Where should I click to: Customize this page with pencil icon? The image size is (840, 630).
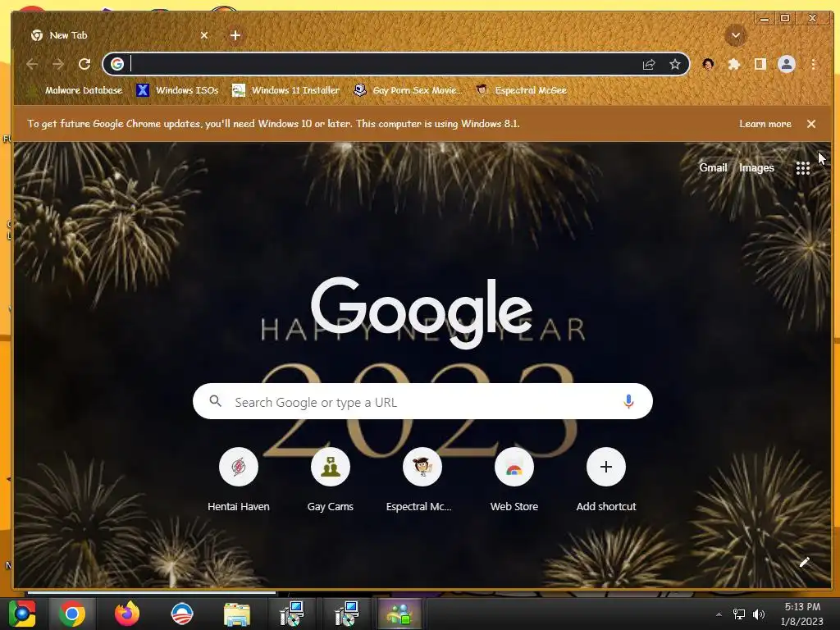(x=805, y=562)
